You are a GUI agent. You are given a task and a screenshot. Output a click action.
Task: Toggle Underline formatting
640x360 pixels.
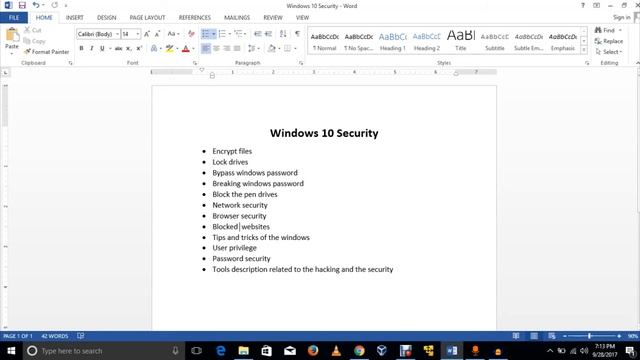102,49
